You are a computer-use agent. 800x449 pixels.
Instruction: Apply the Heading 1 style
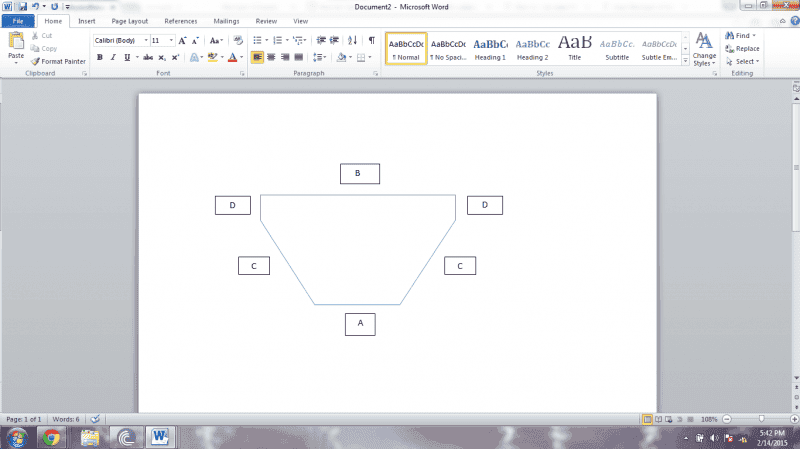pos(490,48)
